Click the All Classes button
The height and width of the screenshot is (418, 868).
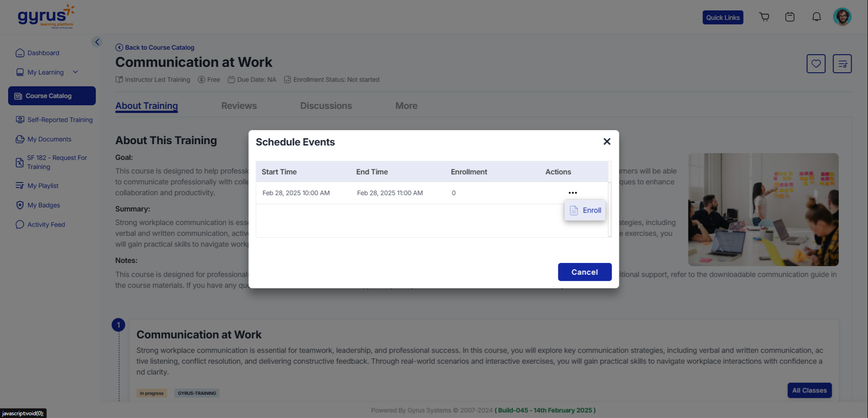pos(809,390)
